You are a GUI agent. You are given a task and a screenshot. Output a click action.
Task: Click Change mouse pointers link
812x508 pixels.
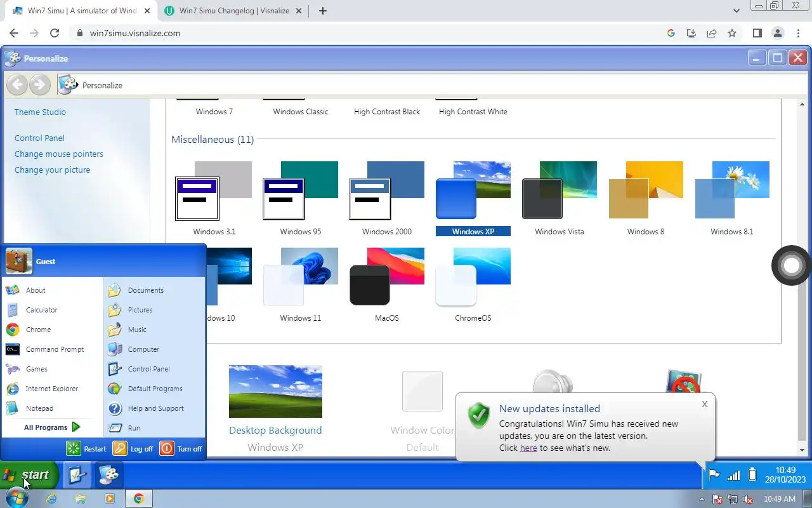coord(58,154)
